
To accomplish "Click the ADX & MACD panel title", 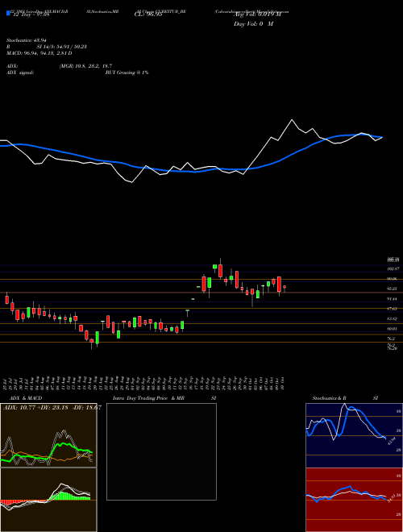I will [26, 398].
